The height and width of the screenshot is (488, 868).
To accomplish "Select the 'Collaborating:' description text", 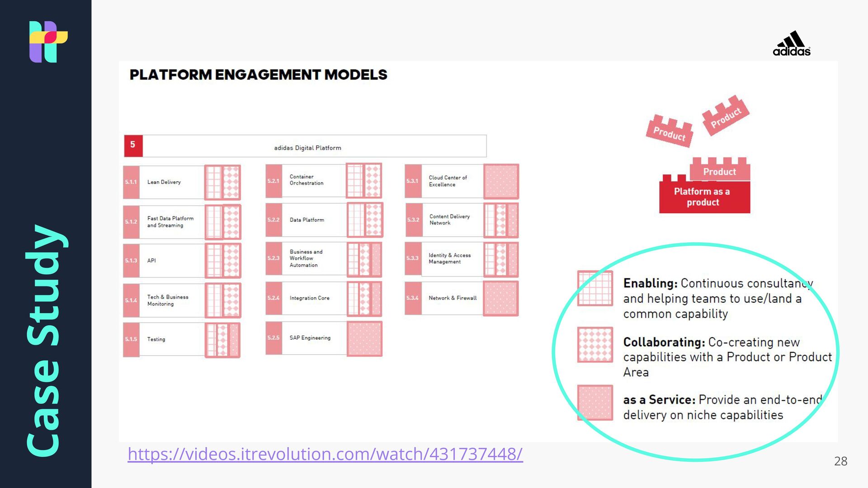I will [727, 357].
